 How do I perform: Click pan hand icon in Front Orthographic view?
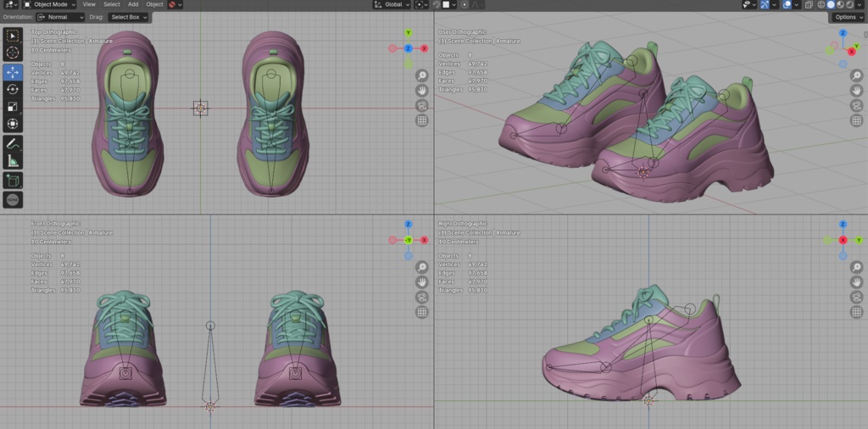(x=422, y=282)
